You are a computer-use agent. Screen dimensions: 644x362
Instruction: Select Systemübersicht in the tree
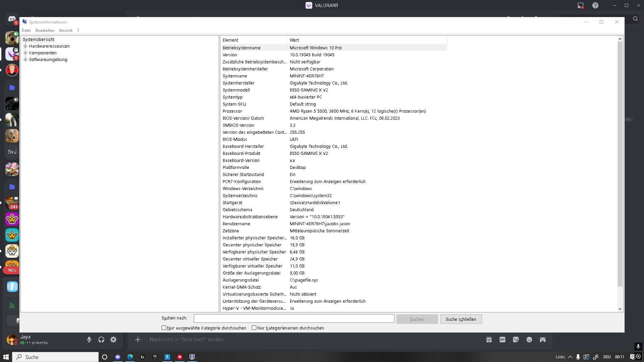click(x=39, y=39)
